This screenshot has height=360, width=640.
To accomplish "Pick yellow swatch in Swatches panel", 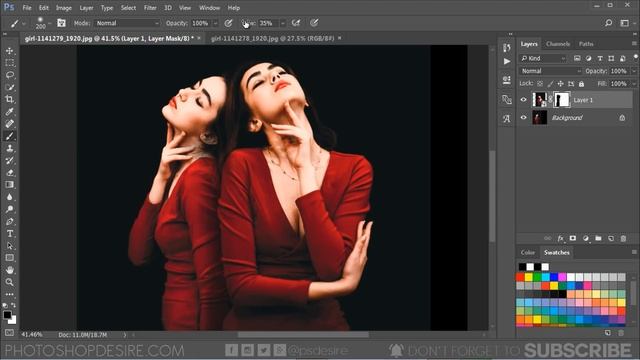I will tap(529, 278).
